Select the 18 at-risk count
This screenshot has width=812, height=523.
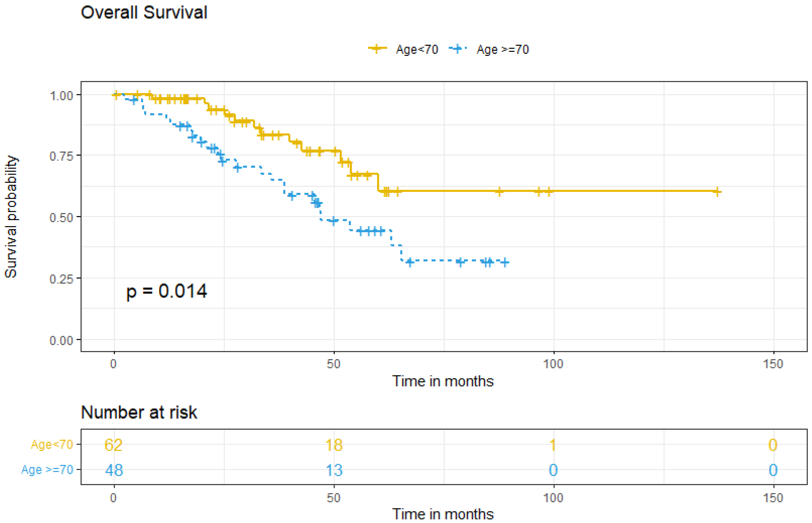point(334,445)
